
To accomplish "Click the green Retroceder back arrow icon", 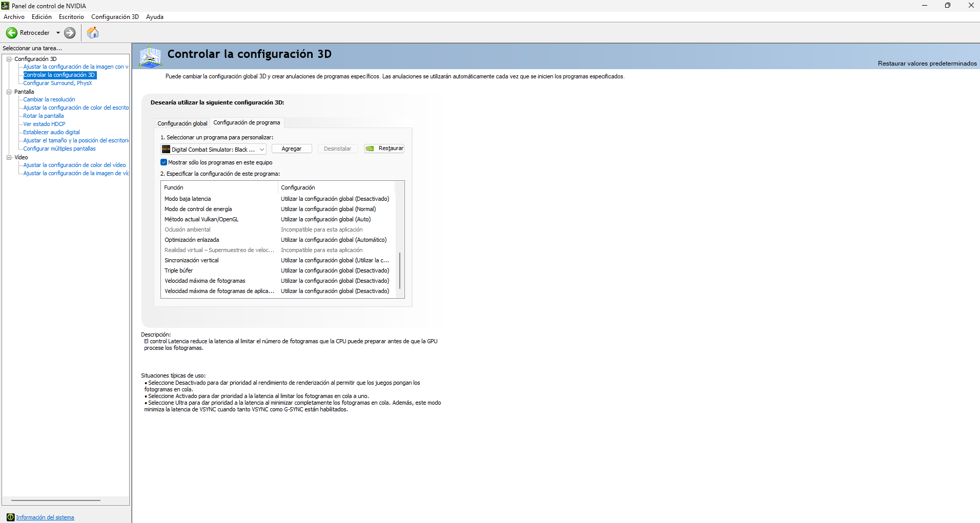I will click(x=11, y=33).
